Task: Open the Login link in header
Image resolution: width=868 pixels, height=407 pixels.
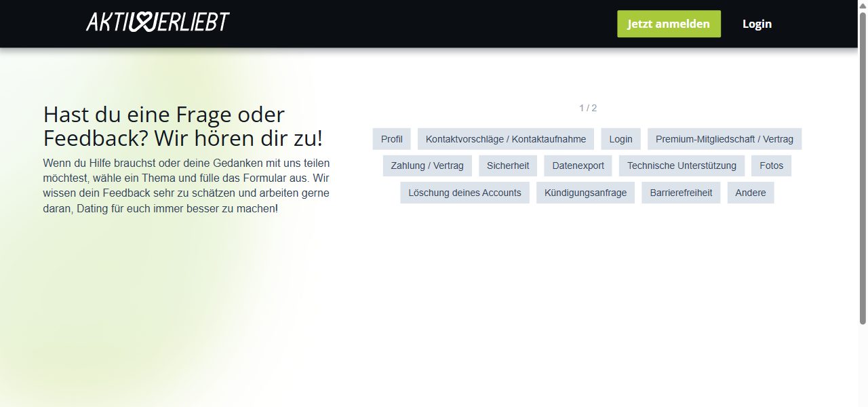Action: pyautogui.click(x=757, y=24)
